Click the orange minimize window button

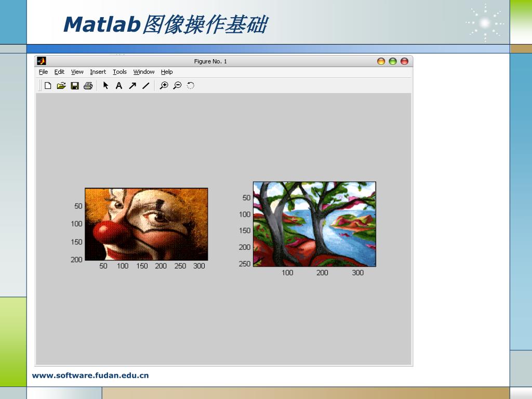pyautogui.click(x=381, y=61)
